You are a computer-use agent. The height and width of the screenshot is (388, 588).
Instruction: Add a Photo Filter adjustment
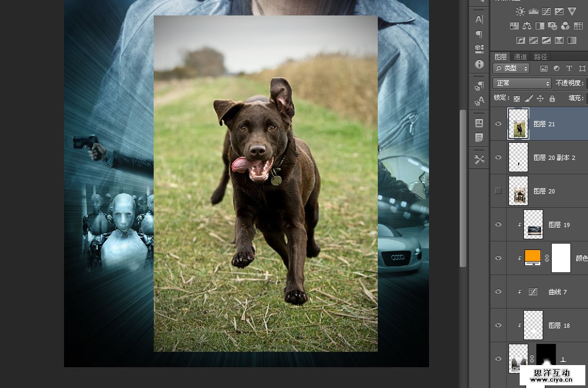click(553, 26)
